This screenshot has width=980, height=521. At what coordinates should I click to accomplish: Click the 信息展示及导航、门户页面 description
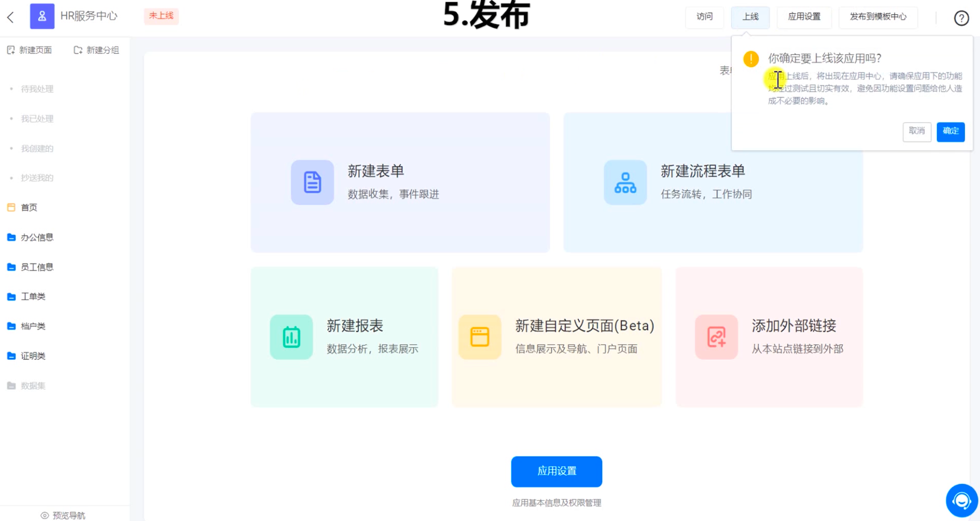(576, 349)
